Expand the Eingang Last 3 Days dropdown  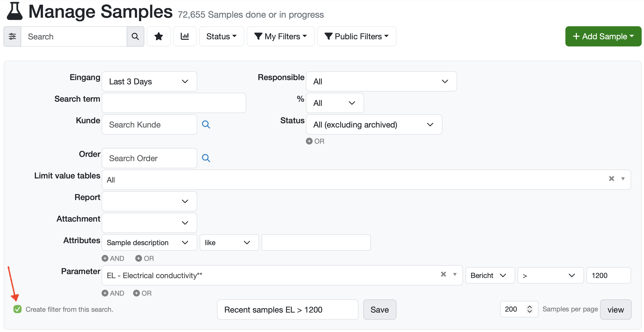[x=149, y=81]
